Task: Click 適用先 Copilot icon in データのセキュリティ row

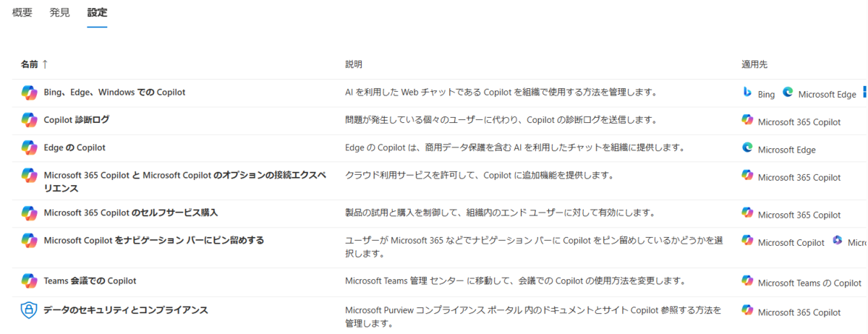Action: (x=747, y=310)
